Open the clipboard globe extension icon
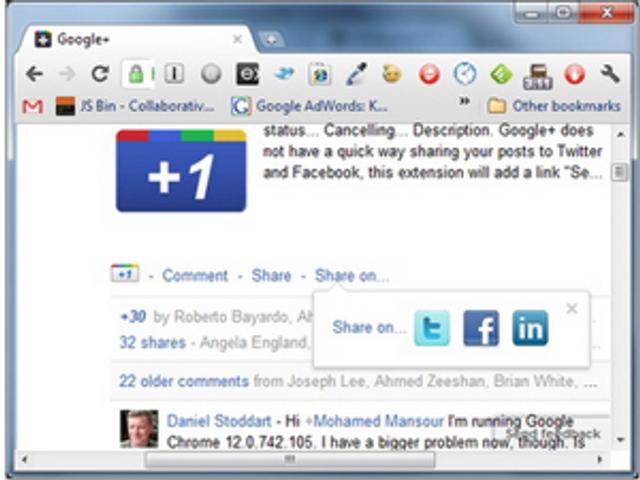 click(x=320, y=75)
